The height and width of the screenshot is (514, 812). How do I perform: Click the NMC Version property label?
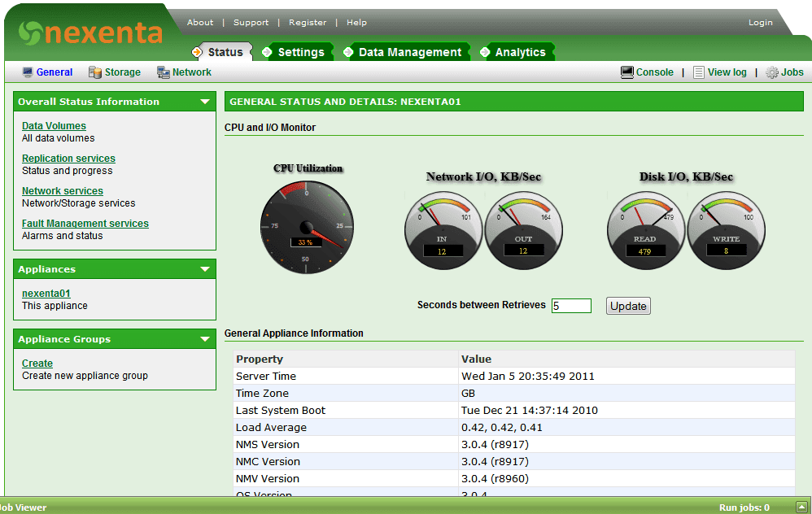[x=268, y=462]
